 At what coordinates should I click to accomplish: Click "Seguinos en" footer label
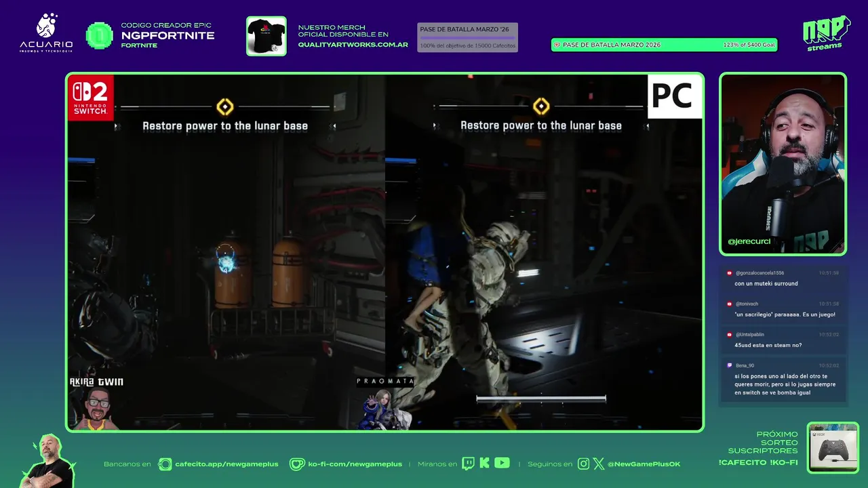click(x=550, y=464)
